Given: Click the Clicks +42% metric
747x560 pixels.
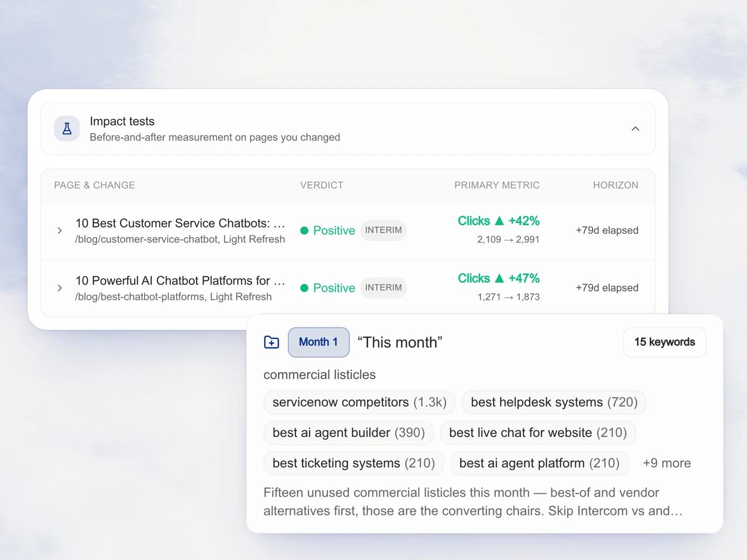Looking at the screenshot, I should (x=499, y=221).
